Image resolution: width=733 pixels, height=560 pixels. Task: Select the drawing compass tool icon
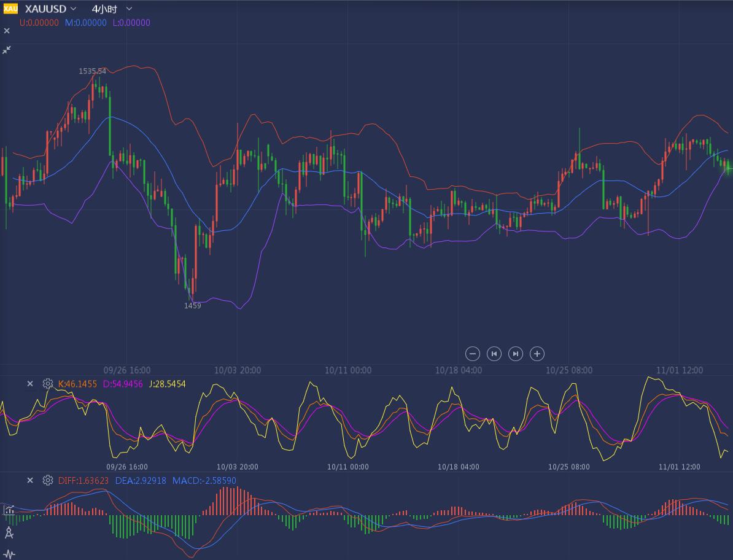(9, 532)
